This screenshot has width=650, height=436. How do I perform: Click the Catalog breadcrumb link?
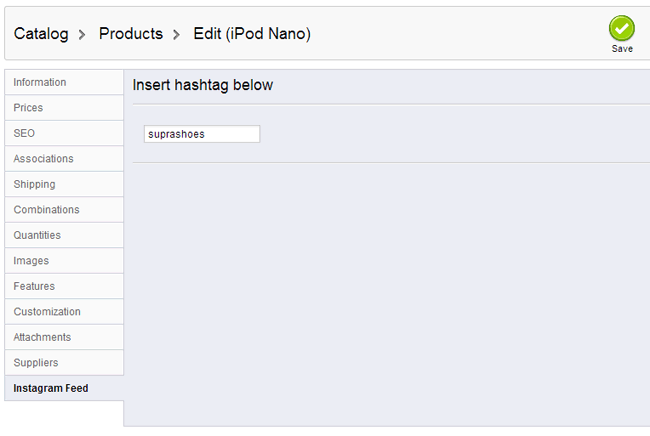(x=41, y=34)
